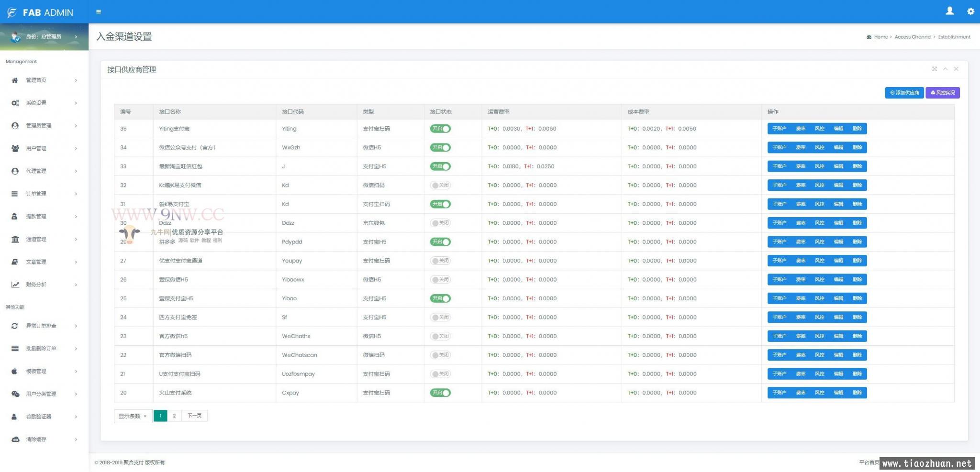Disable the 壹保支付宝H5 interface switch
Screen dimensions: 980x472
tap(440, 298)
